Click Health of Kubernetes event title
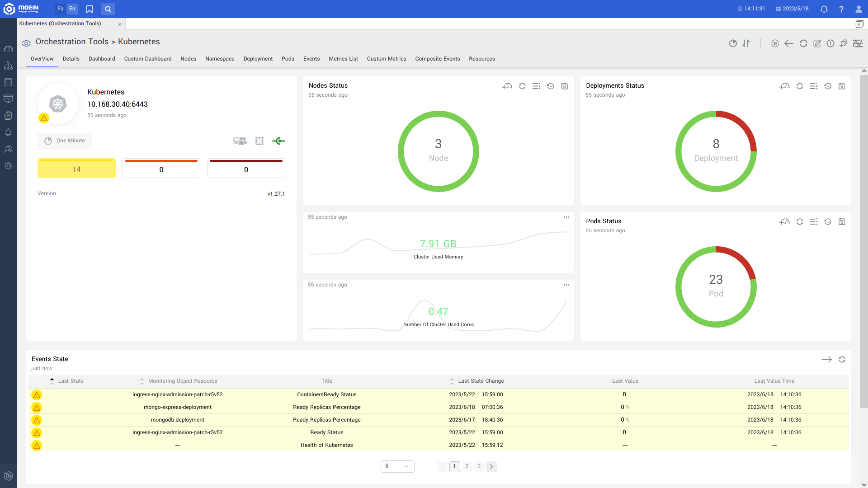The width and height of the screenshot is (868, 488). tap(326, 445)
